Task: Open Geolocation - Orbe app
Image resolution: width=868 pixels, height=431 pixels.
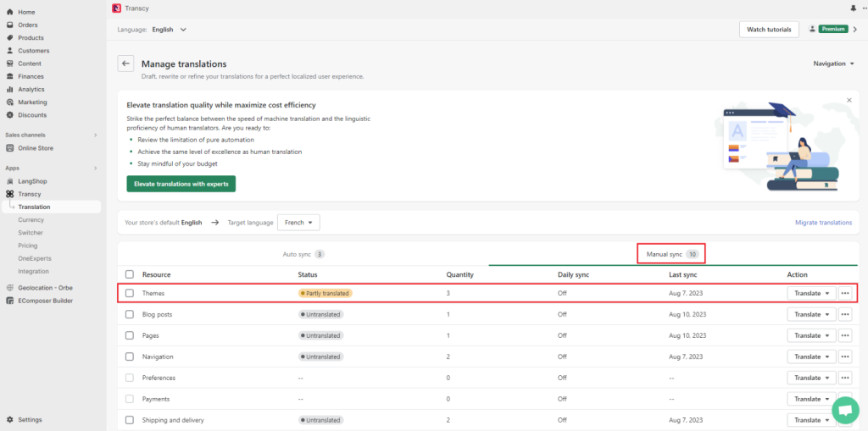Action: [x=45, y=288]
